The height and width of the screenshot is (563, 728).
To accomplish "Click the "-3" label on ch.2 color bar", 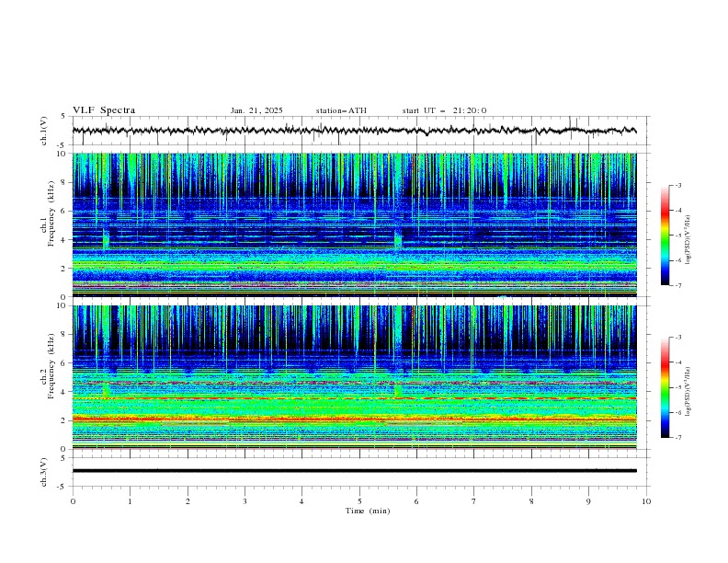I will coord(677,338).
